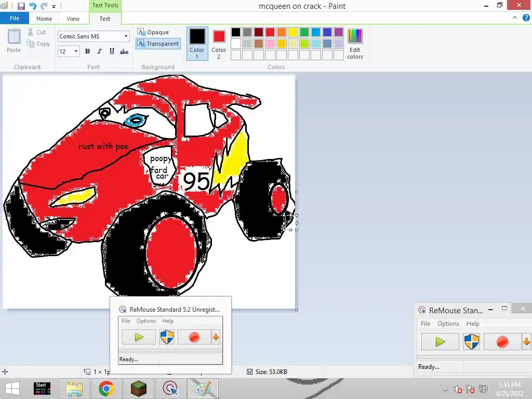Open ReMouse from taskbar

coord(170,389)
